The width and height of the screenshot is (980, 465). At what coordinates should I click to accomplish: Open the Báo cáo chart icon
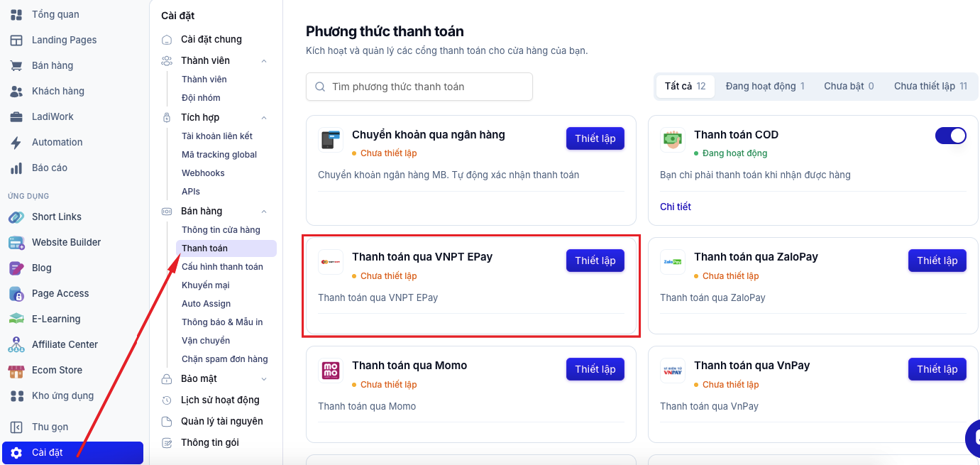[x=16, y=168]
